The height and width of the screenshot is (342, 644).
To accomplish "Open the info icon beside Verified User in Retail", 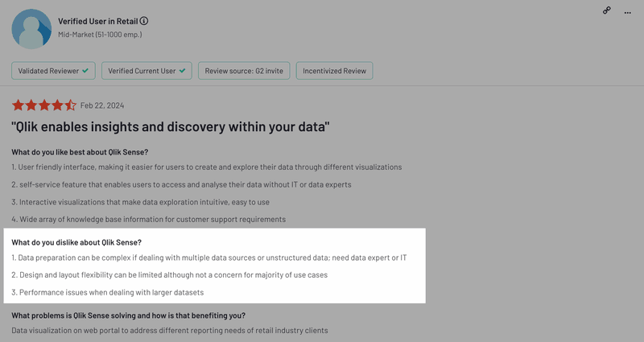I will pyautogui.click(x=144, y=21).
